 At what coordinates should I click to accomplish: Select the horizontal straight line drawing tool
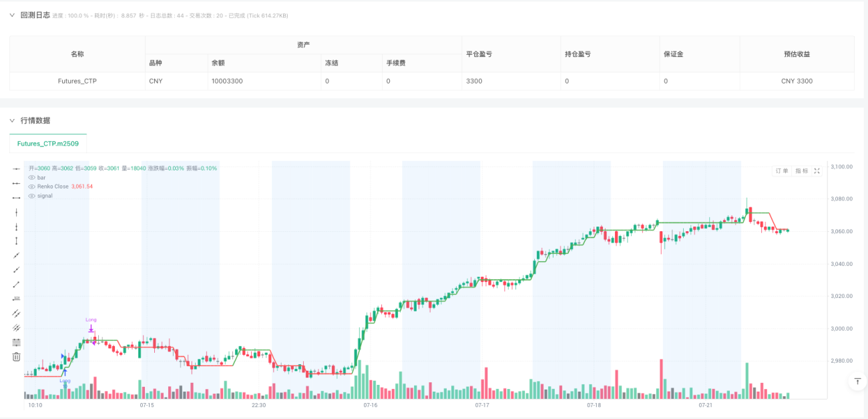(16, 168)
